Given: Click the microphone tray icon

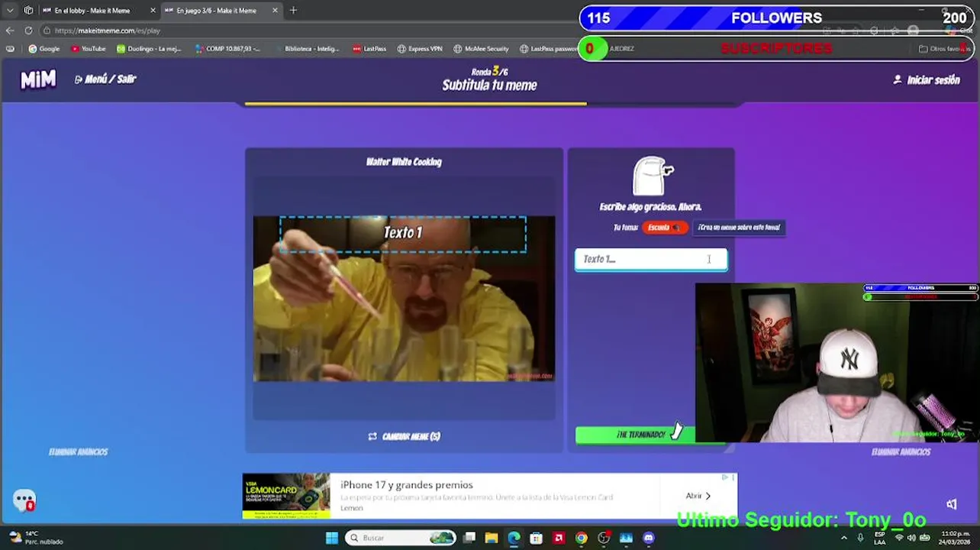Looking at the screenshot, I should click(x=860, y=538).
